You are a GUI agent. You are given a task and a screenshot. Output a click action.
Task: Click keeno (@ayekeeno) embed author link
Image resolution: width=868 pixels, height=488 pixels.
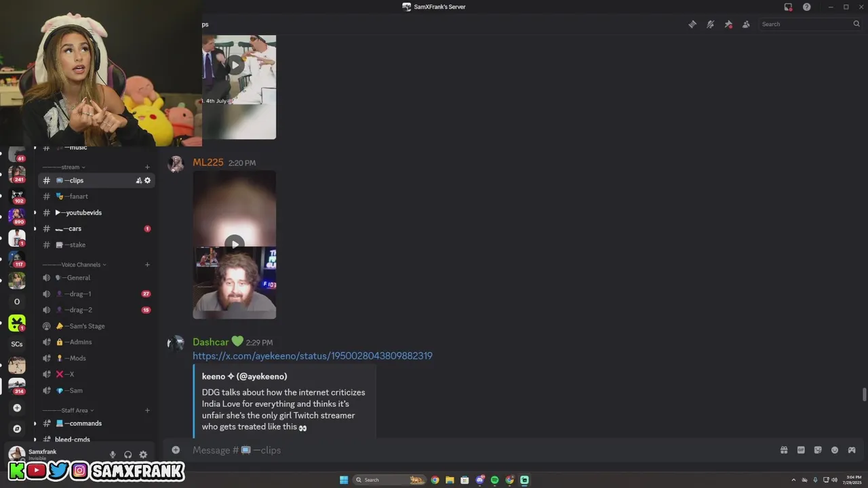244,376
